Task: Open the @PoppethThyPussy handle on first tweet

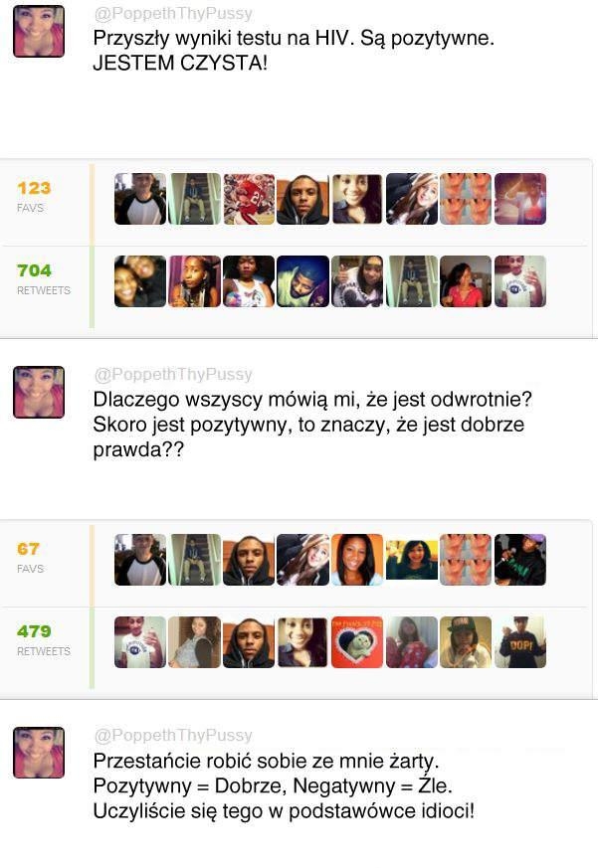Action: (x=173, y=13)
